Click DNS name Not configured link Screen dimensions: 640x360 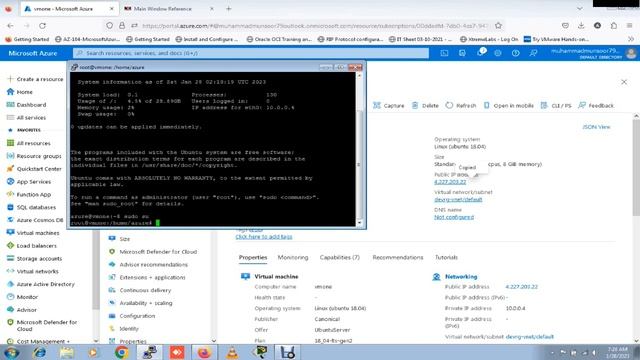point(454,217)
